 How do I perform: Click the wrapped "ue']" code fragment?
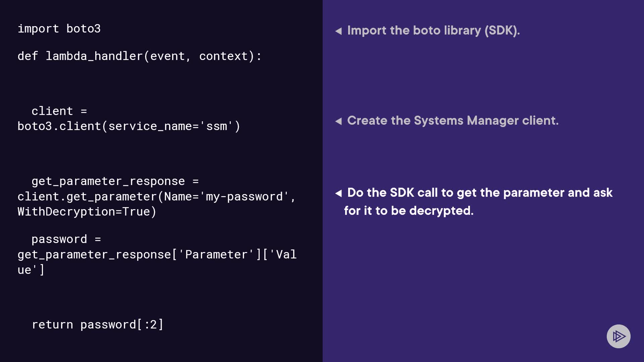[31, 270]
